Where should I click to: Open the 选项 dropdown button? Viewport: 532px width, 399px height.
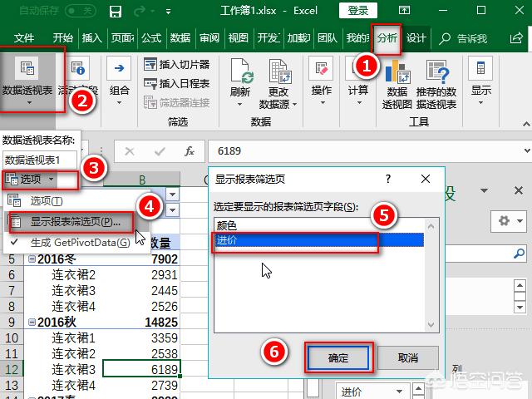click(x=30, y=180)
